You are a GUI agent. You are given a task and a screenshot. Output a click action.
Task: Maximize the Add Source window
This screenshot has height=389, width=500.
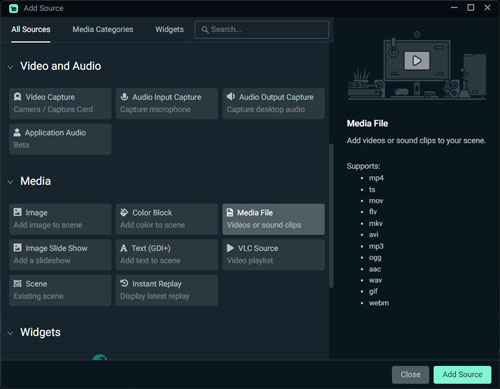[x=471, y=8]
